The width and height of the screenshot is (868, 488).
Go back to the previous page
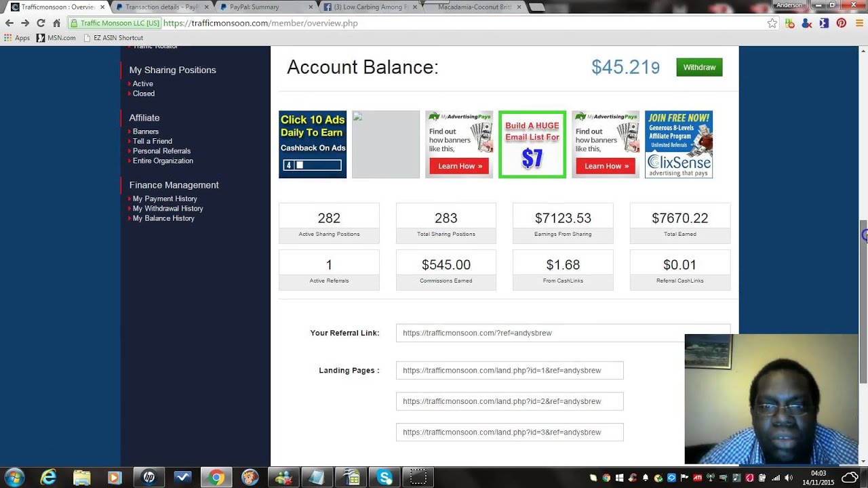tap(9, 23)
